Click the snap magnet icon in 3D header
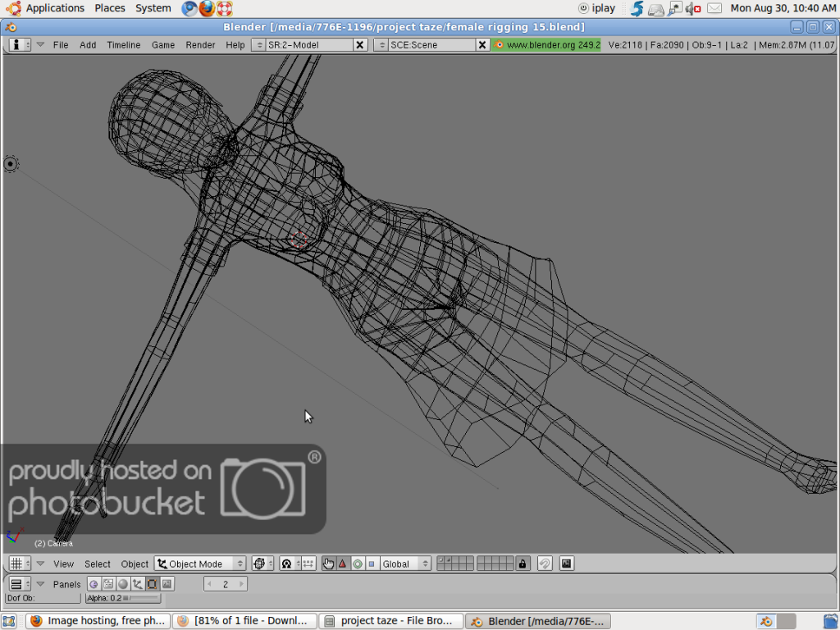Viewport: 840px width, 630px height. (x=545, y=564)
